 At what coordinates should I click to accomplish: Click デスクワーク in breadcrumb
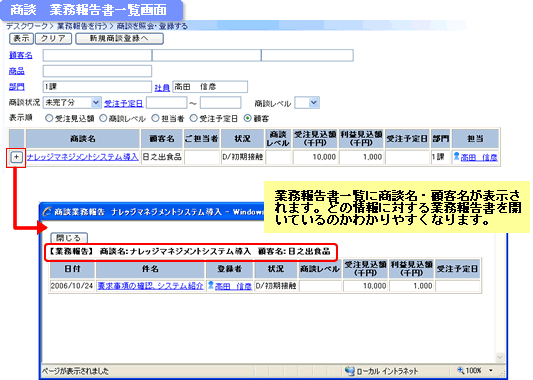(x=27, y=26)
